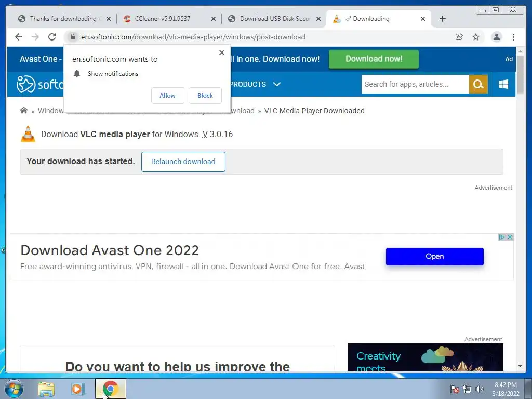Click the Relaunch download button

coord(183,162)
